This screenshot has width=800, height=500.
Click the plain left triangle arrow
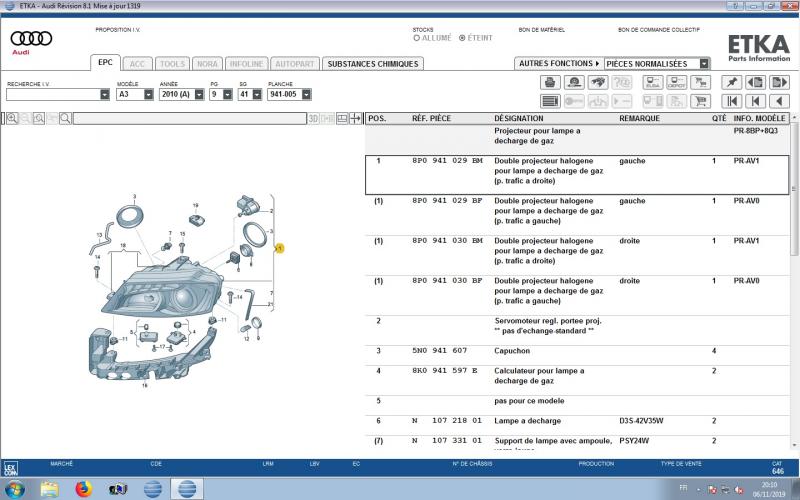point(780,101)
